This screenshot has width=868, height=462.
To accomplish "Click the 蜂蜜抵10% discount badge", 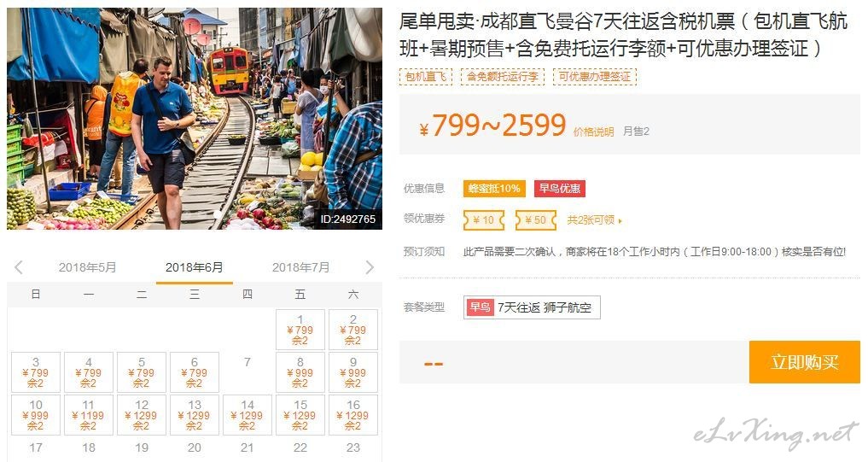I will click(494, 189).
